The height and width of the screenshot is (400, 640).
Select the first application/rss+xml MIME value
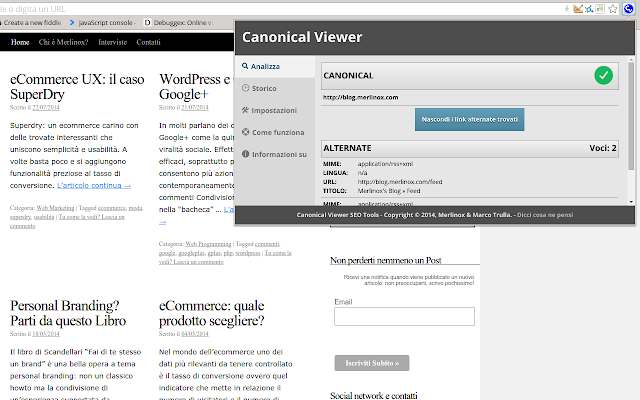click(x=385, y=164)
